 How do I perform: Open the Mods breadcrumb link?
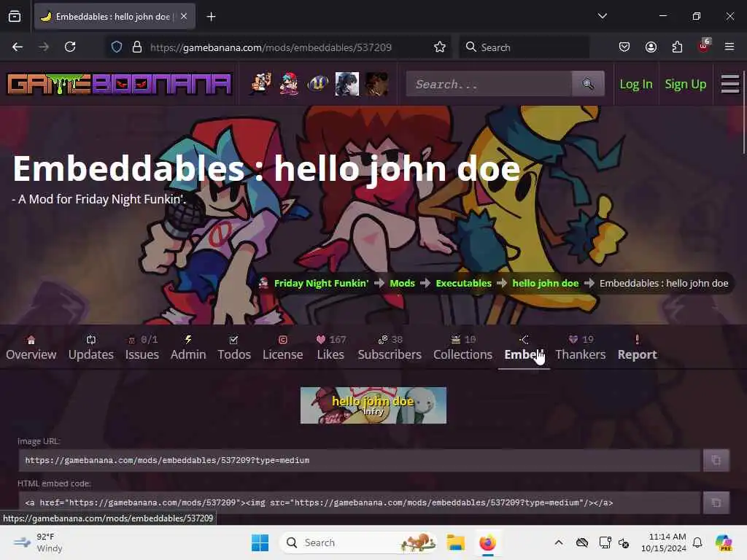pos(402,283)
